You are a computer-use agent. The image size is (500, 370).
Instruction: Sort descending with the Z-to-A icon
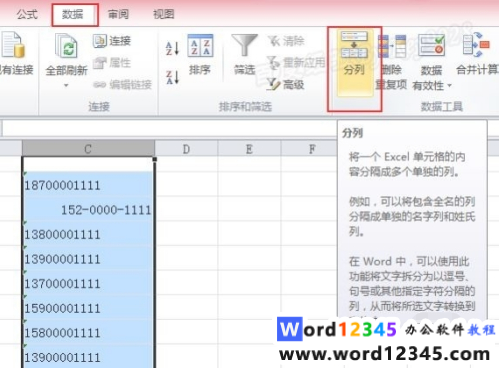click(172, 77)
